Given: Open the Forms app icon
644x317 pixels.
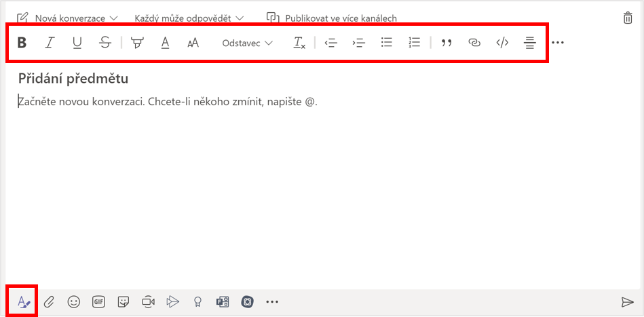Looking at the screenshot, I should [222, 302].
